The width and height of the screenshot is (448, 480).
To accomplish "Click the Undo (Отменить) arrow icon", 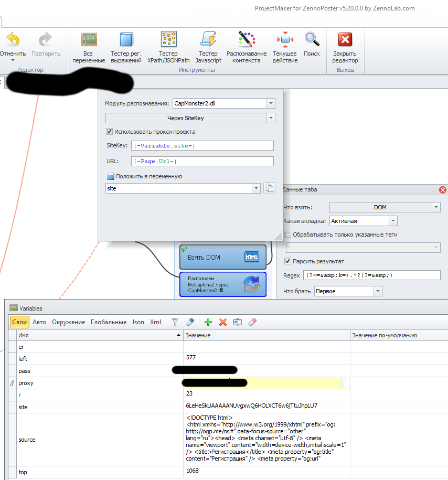I will coord(13,40).
